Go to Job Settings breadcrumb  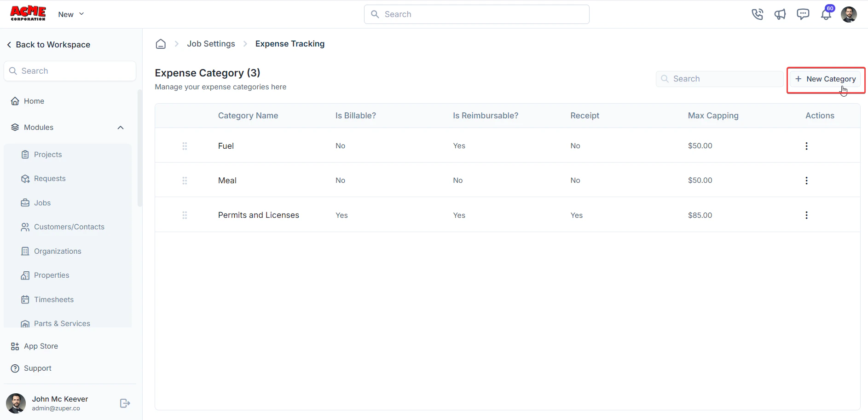[x=211, y=44]
